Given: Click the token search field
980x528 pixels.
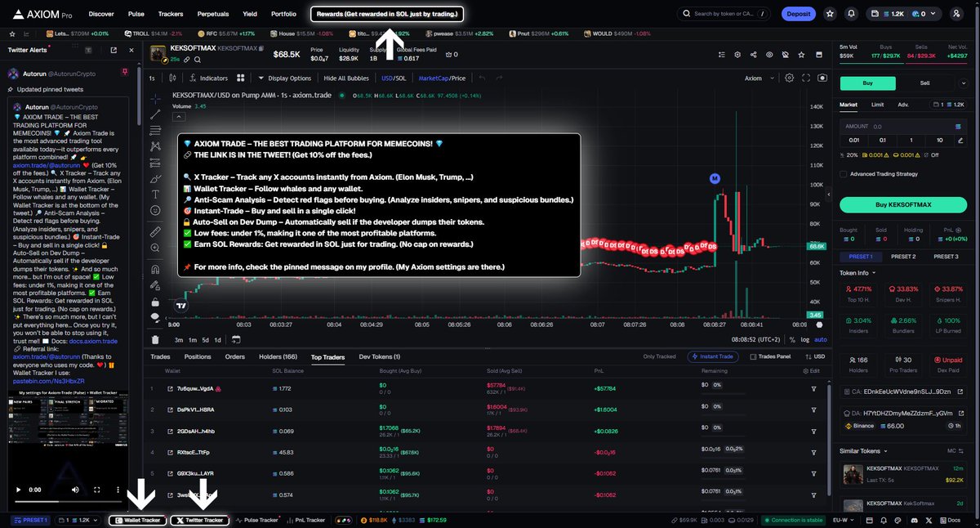Looking at the screenshot, I should [724, 14].
